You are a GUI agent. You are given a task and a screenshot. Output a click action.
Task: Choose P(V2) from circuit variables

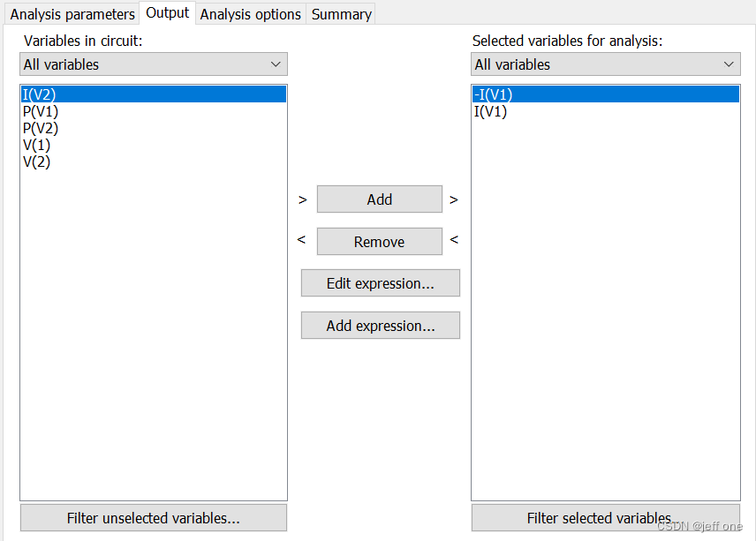[x=41, y=128]
